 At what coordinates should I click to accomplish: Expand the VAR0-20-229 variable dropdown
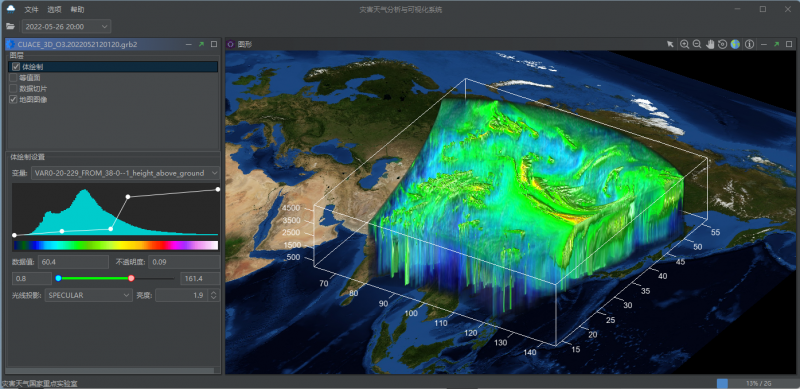(126, 174)
